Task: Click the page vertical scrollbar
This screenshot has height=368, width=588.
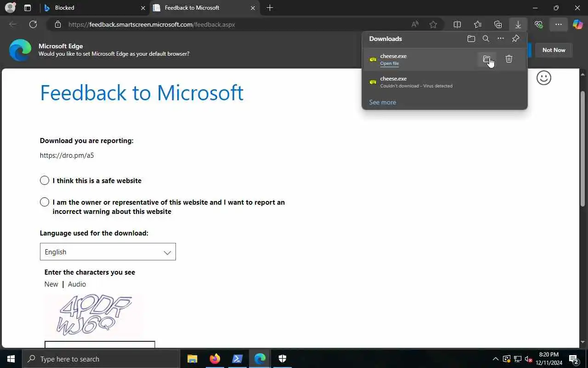Action: (583, 148)
